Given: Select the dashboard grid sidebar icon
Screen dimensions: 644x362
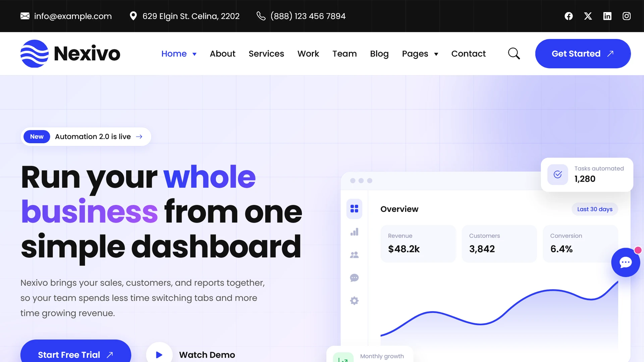Looking at the screenshot, I should (354, 209).
